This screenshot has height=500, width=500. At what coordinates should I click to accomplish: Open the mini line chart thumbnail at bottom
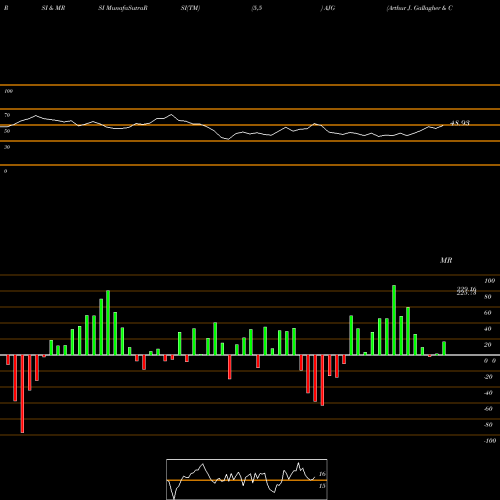click(x=247, y=479)
